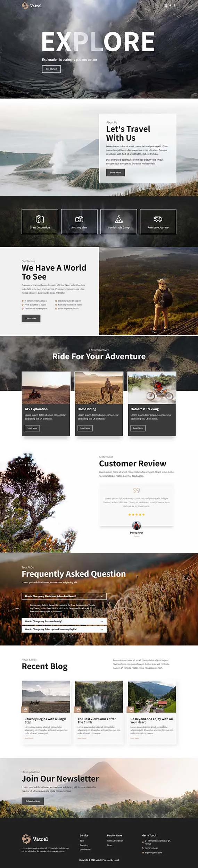Click Subscribe Now in the newsletter section
198x868 pixels.
tap(33, 801)
